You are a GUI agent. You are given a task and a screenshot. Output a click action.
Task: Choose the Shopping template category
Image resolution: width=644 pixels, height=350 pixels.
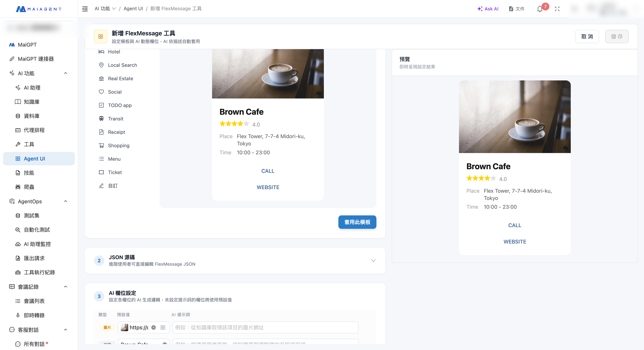click(x=119, y=145)
